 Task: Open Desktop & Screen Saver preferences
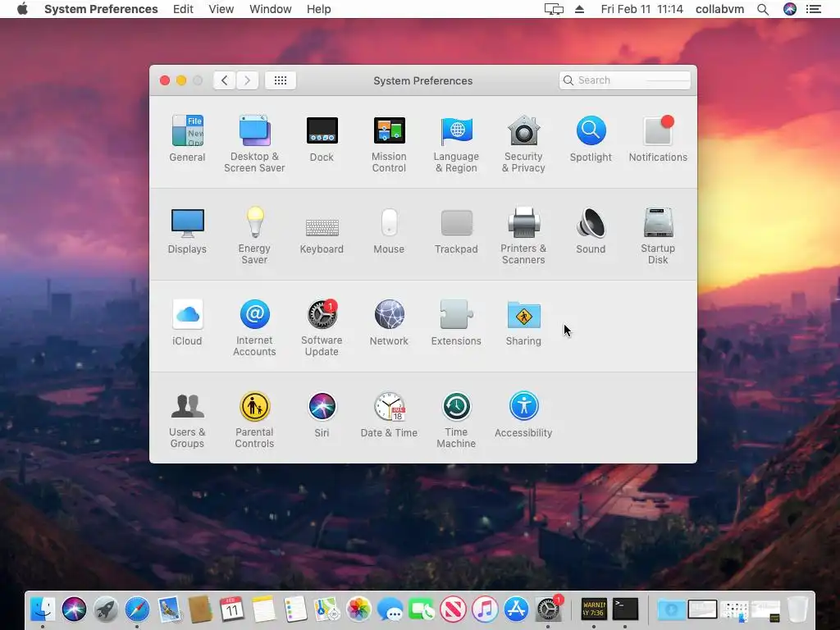point(254,144)
